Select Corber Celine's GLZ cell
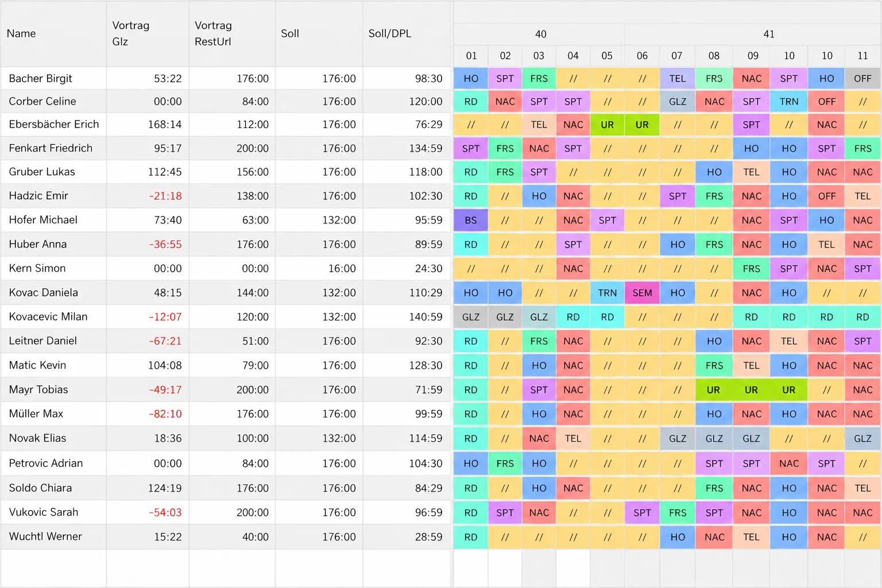 678,102
